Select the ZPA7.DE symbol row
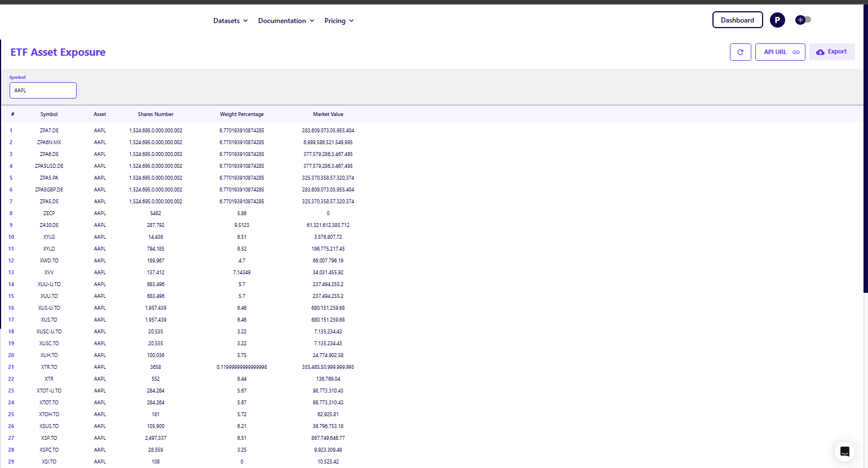 (x=49, y=131)
